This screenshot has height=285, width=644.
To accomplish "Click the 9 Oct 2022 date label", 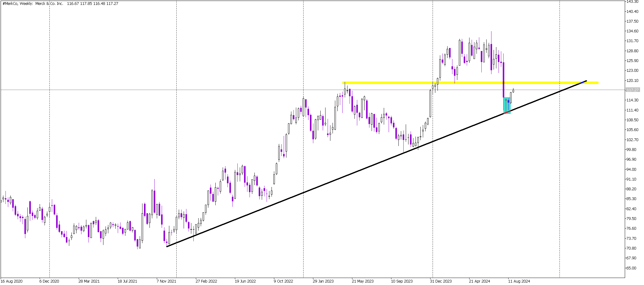I will 283,281.
